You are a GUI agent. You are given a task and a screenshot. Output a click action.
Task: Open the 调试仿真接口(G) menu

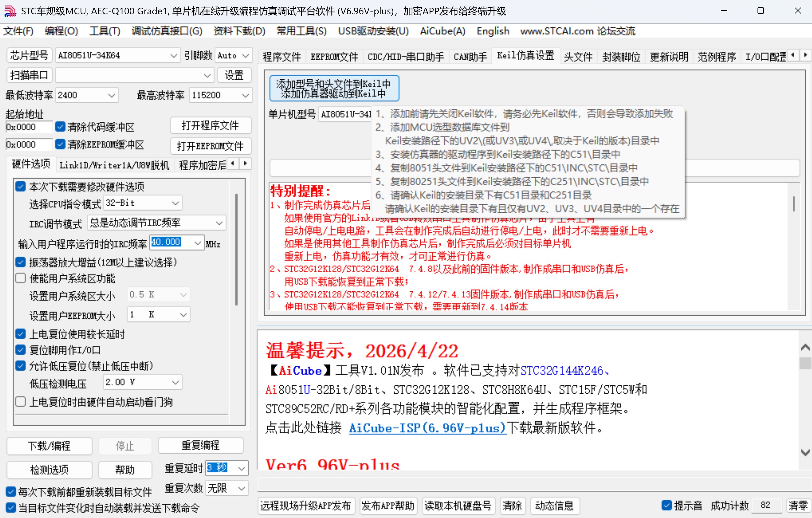tap(167, 31)
